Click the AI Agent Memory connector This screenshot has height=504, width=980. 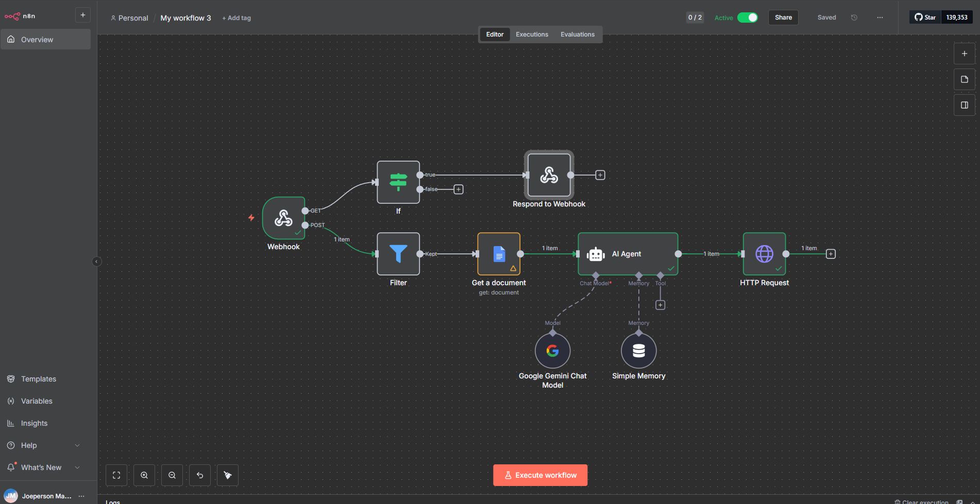639,275
